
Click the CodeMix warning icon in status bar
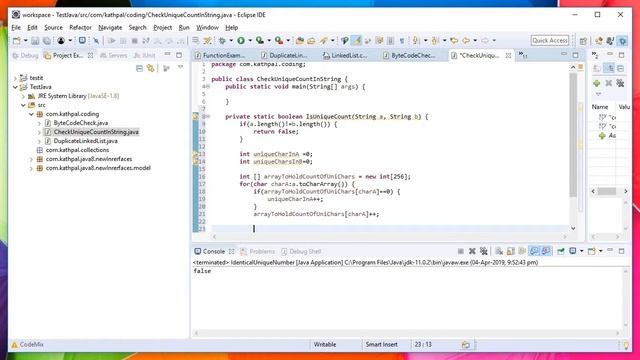point(14,345)
